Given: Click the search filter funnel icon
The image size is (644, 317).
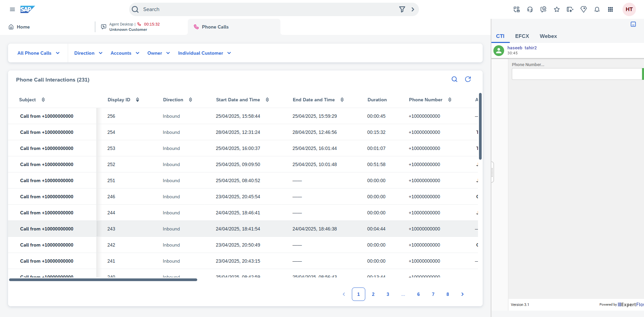Looking at the screenshot, I should (402, 9).
